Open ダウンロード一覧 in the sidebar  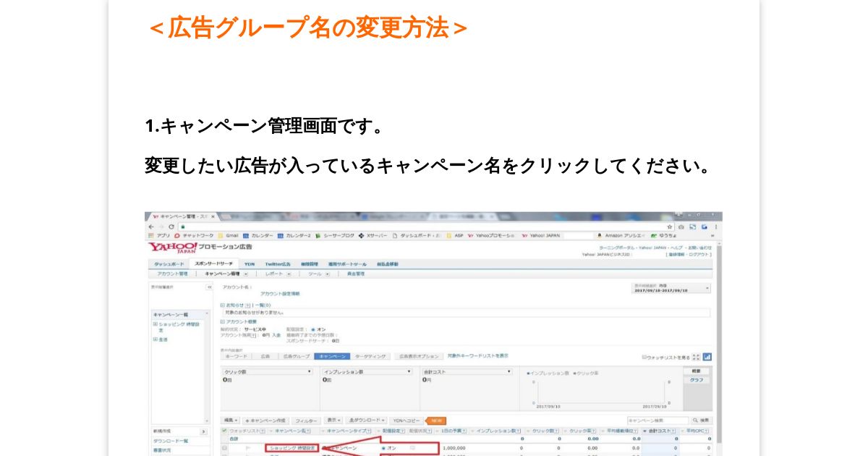pos(171,441)
